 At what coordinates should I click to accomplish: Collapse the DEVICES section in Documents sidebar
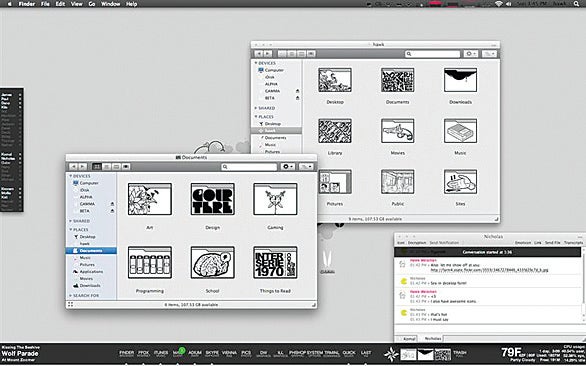[70, 176]
